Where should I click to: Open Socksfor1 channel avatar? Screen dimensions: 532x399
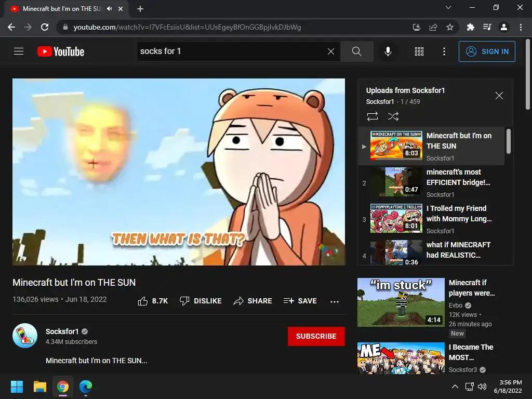(x=25, y=336)
